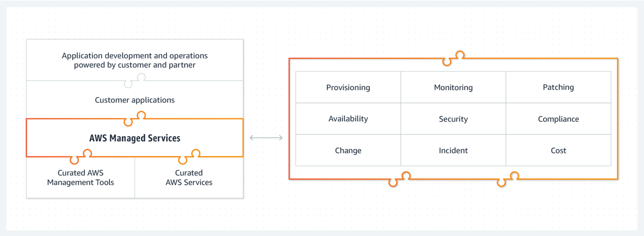Screen dimensions: 644x236
Task: Select the Availability cell
Action: (348, 119)
